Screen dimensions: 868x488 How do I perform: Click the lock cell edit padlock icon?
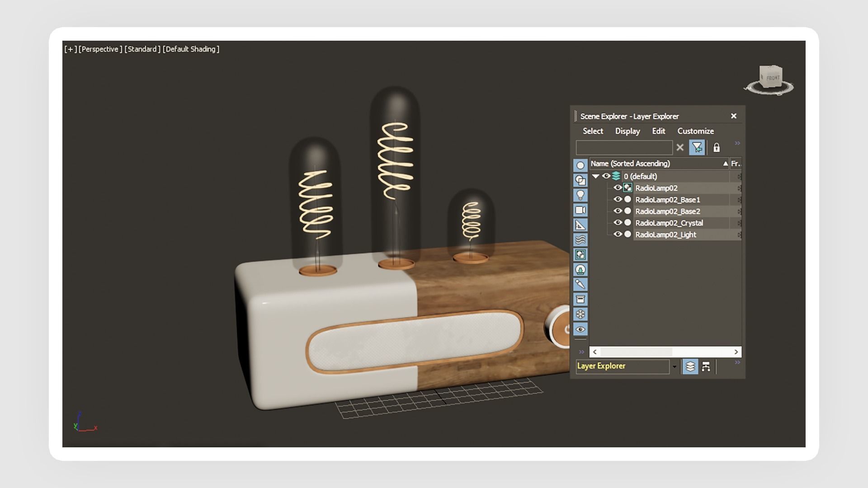717,148
